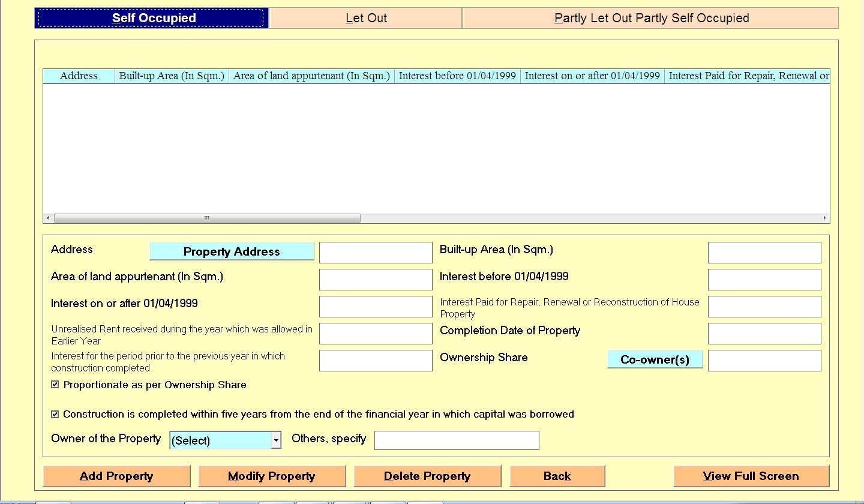
Task: Expand the Owner of the Property dropdown
Action: click(x=276, y=440)
